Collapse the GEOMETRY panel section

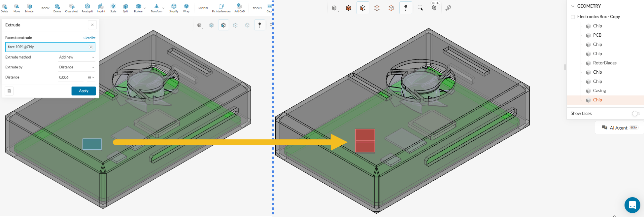pyautogui.click(x=573, y=6)
